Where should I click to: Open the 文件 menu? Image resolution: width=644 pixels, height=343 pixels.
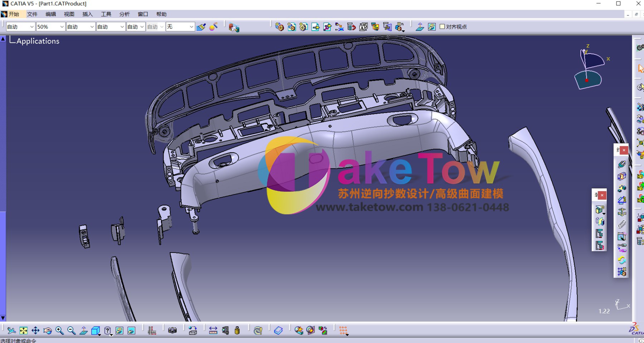click(32, 14)
